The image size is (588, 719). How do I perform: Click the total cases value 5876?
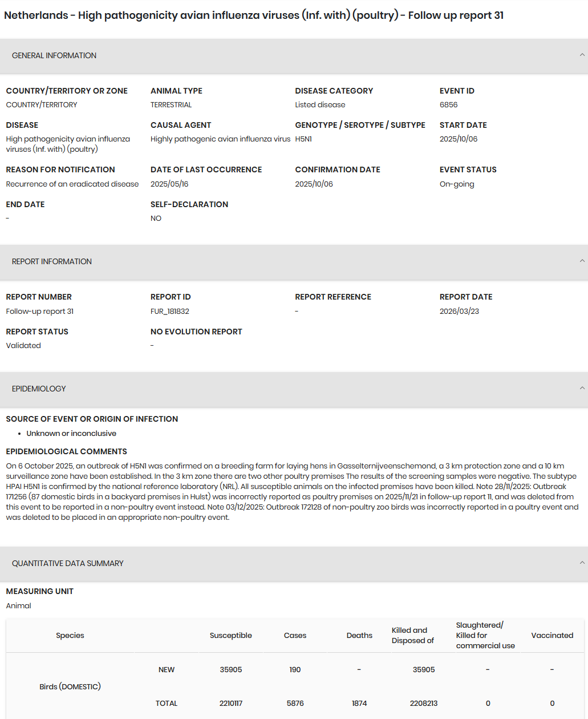pyautogui.click(x=295, y=704)
